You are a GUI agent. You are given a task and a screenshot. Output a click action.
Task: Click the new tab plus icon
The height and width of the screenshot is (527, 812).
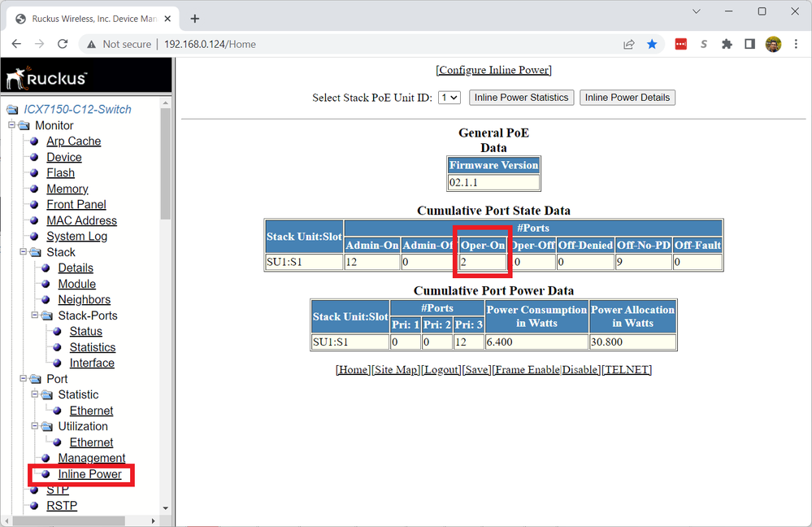195,19
